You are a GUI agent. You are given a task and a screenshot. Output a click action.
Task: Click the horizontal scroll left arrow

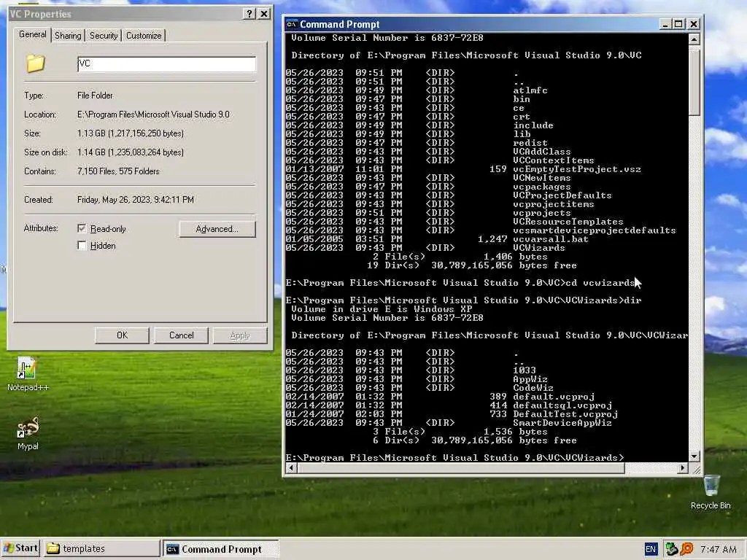[291, 468]
